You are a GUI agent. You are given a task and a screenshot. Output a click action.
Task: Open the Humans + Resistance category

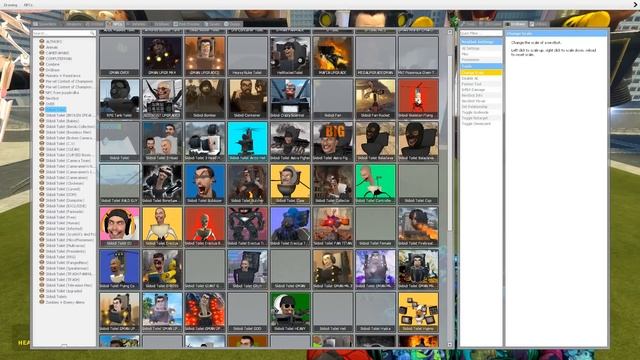(x=63, y=76)
